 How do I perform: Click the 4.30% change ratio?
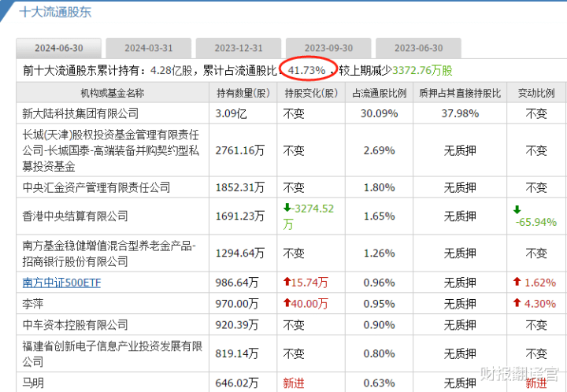tap(540, 304)
